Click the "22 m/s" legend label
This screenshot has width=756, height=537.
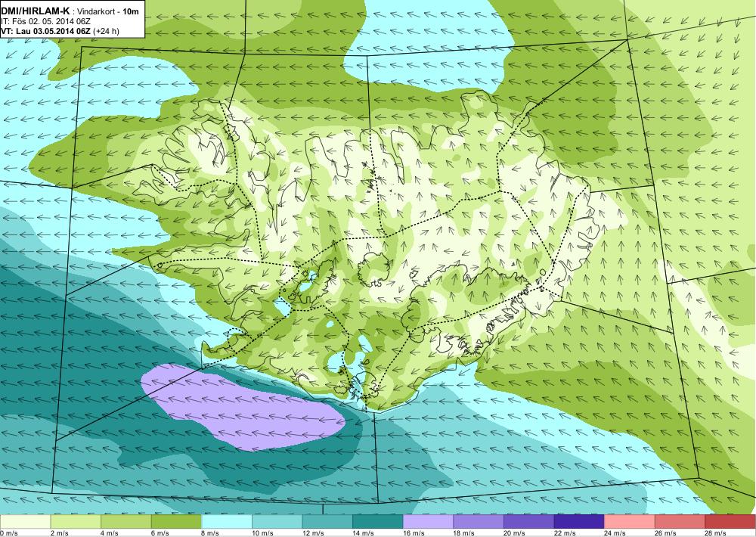(x=565, y=533)
